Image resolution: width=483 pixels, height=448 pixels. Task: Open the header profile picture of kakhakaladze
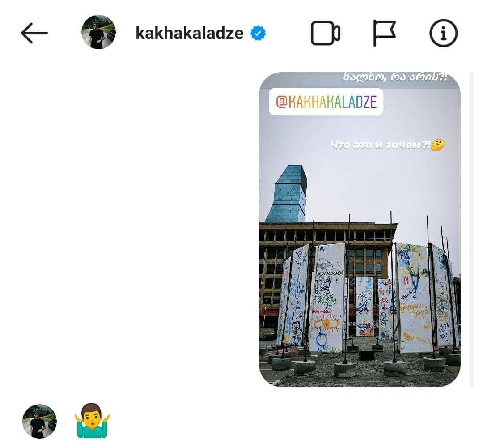pos(98,32)
